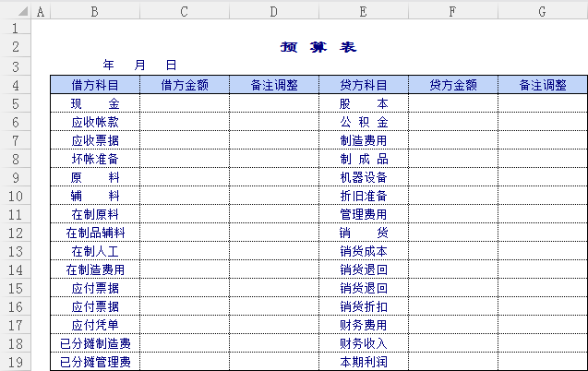This screenshot has height=371, width=588.
Task: Select the 本期利润 cell
Action: [364, 362]
